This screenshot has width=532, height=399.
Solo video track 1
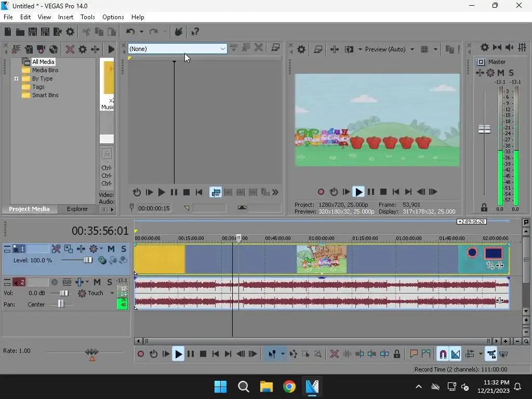pos(124,249)
